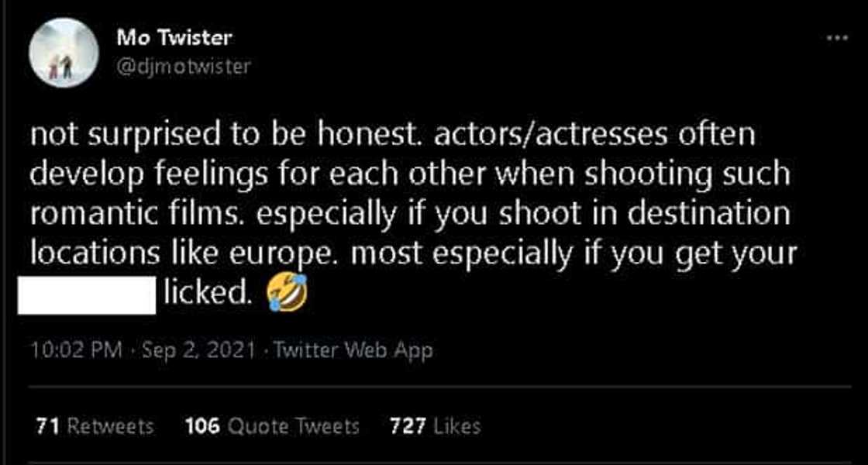Image resolution: width=868 pixels, height=465 pixels.
Task: Open the @djmotwister handle link
Action: (183, 67)
